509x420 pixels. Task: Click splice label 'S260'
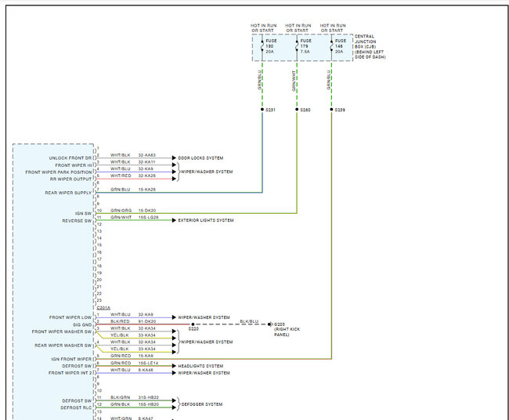[305, 110]
